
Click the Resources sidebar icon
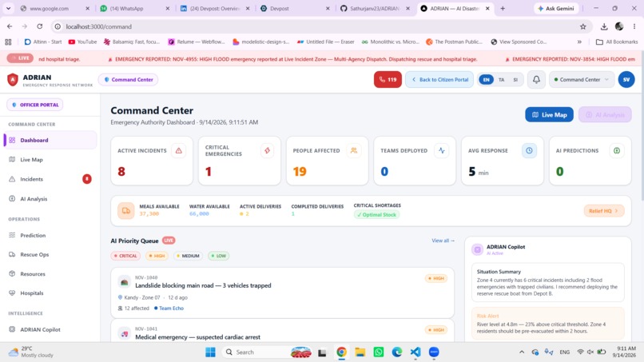click(x=12, y=273)
